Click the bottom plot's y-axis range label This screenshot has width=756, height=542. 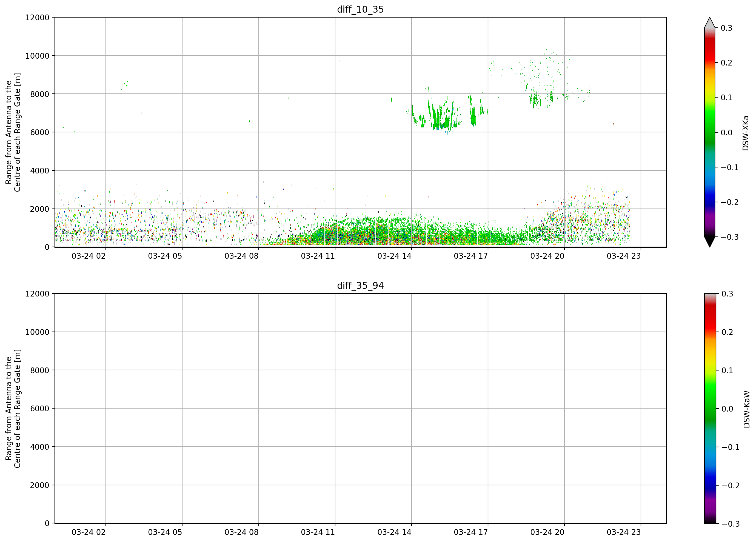(x=13, y=409)
